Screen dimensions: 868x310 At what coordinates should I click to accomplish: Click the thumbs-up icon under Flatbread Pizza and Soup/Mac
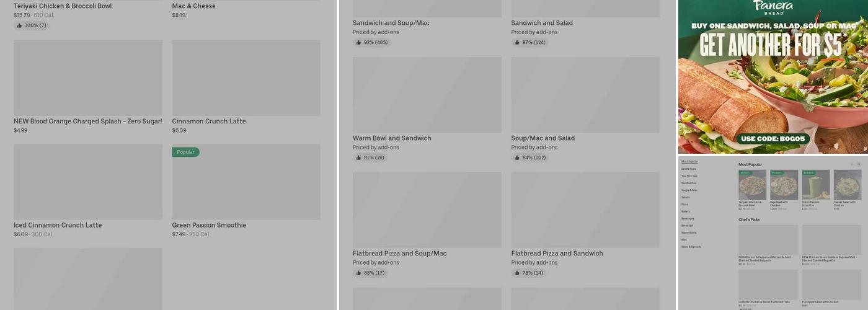tap(359, 273)
